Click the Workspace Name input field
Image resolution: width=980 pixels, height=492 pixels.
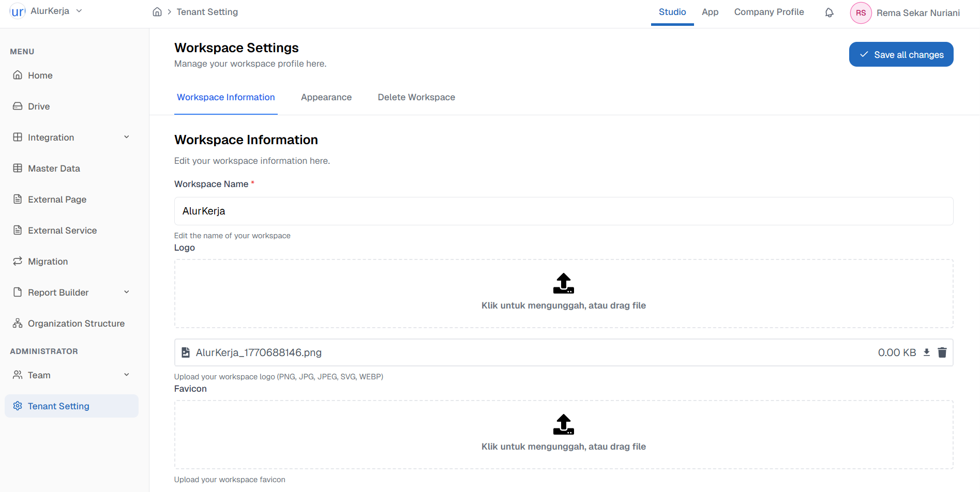tap(563, 211)
